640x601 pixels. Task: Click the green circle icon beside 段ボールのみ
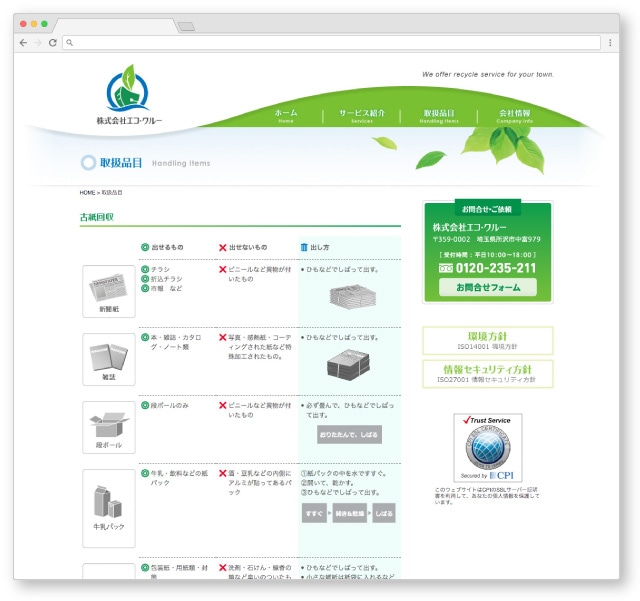pos(145,405)
